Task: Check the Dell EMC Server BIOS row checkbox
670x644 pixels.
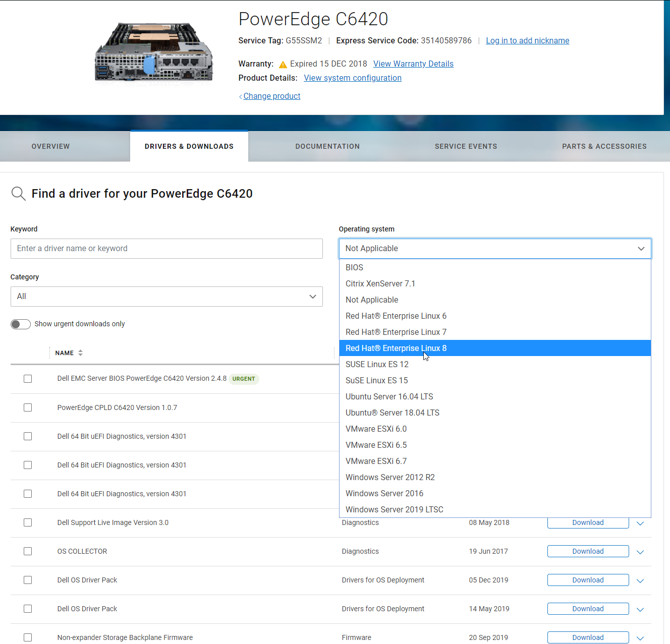Action: pyautogui.click(x=28, y=379)
